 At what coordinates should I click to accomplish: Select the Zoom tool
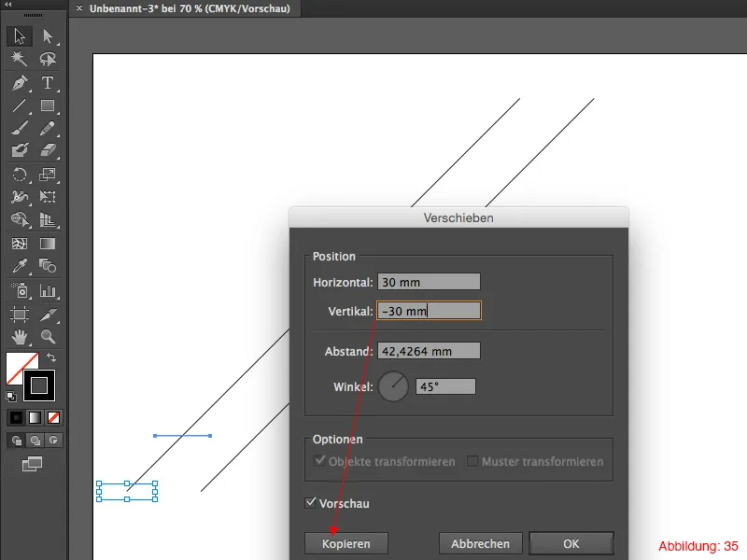click(x=48, y=337)
